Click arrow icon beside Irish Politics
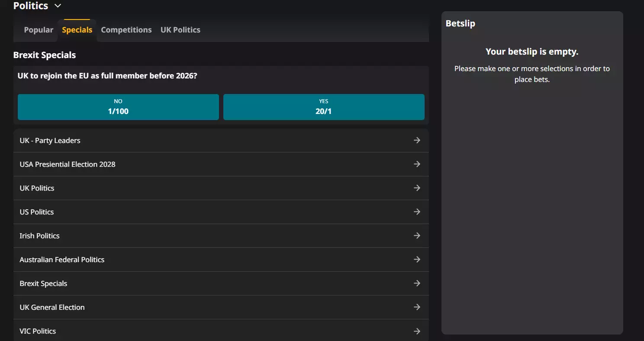 tap(417, 236)
